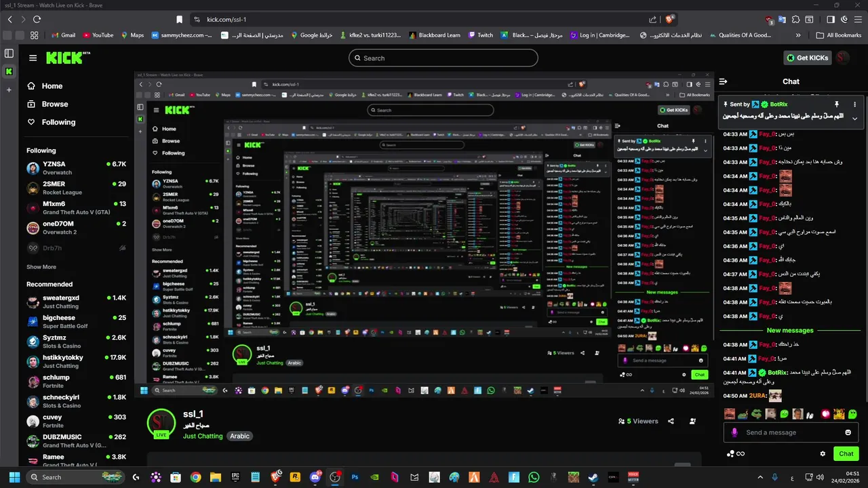This screenshot has width=868, height=488.
Task: Click the Get KICKs button
Action: click(x=807, y=58)
